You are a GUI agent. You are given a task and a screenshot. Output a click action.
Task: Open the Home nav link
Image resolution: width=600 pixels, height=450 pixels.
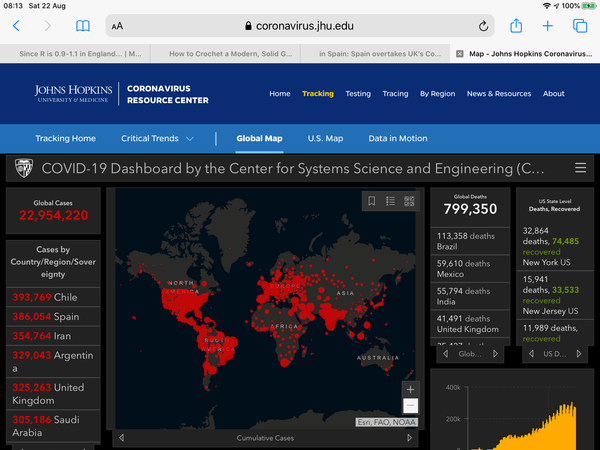tap(280, 94)
